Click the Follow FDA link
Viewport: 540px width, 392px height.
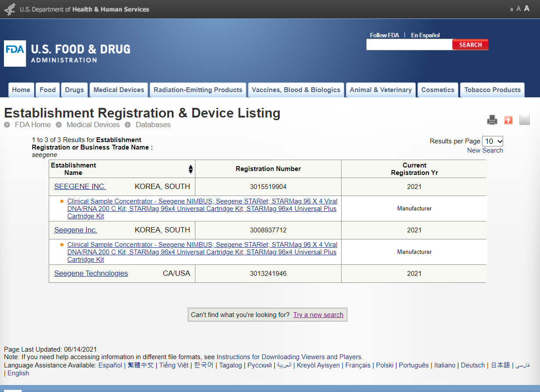tap(384, 35)
